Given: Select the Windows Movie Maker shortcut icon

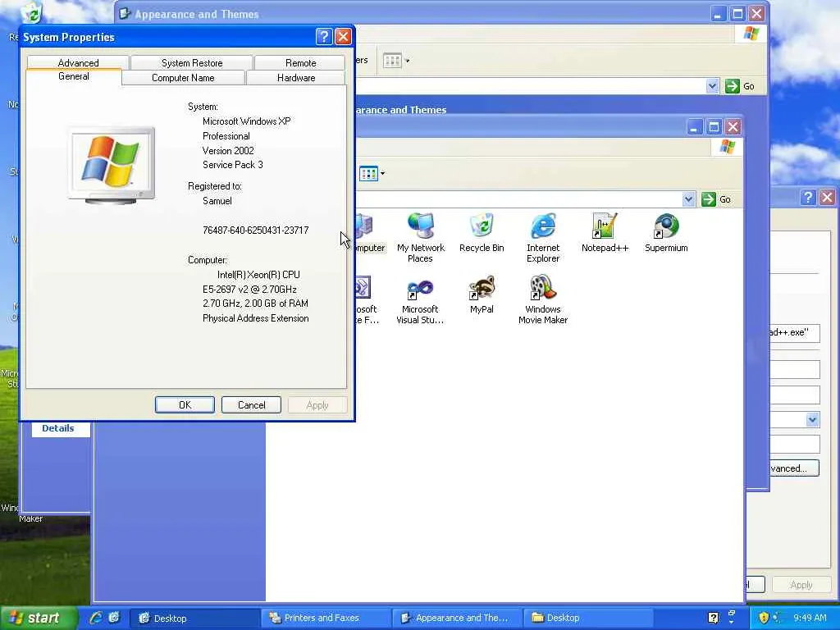Looking at the screenshot, I should click(543, 299).
